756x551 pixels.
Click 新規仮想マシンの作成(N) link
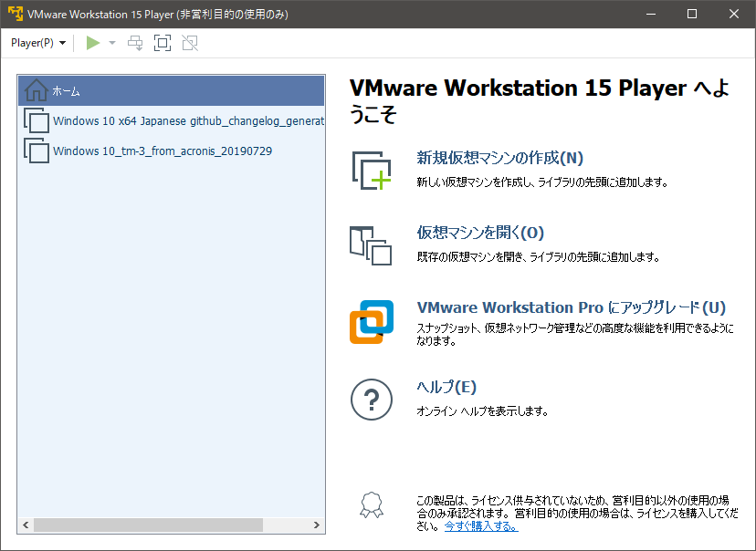(500, 158)
